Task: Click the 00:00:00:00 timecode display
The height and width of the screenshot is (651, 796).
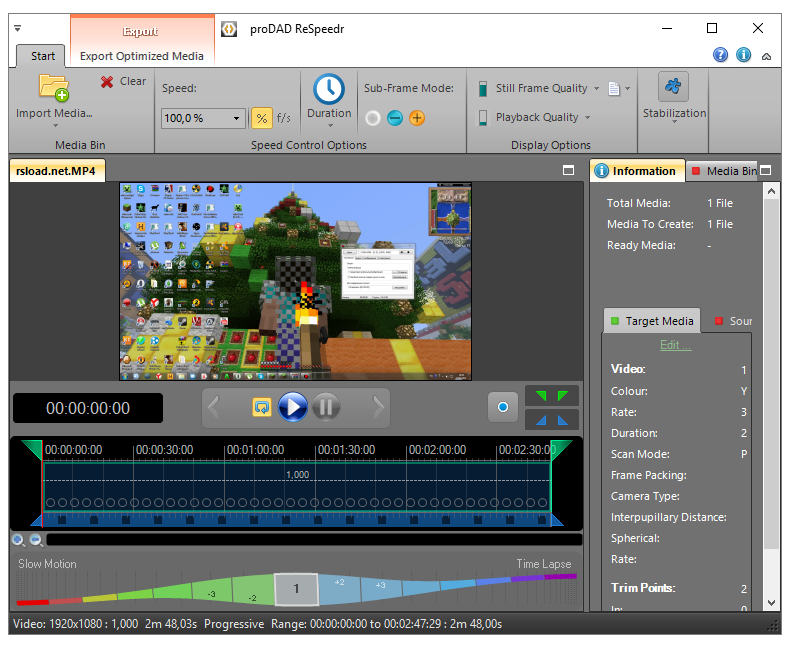Action: click(x=88, y=408)
